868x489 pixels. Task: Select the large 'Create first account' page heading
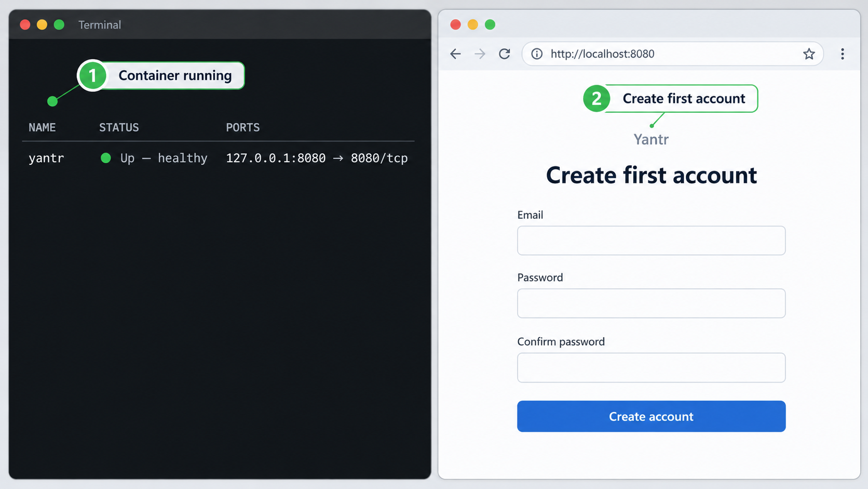pos(651,175)
